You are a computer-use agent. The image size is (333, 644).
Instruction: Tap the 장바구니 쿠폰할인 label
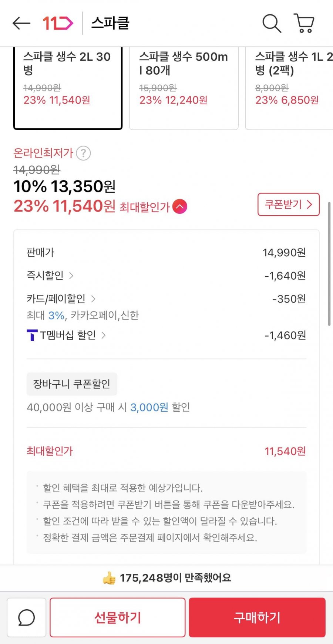(72, 384)
